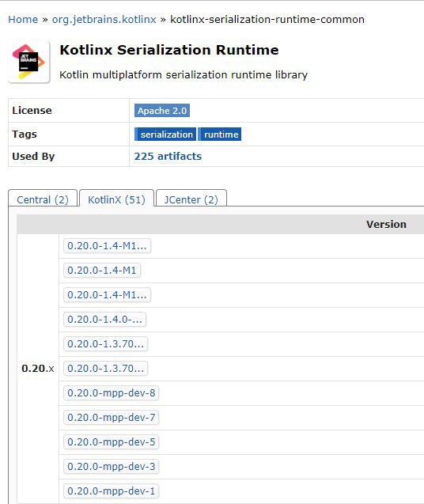424x504 pixels.
Task: Select the serialization tag
Action: click(165, 135)
